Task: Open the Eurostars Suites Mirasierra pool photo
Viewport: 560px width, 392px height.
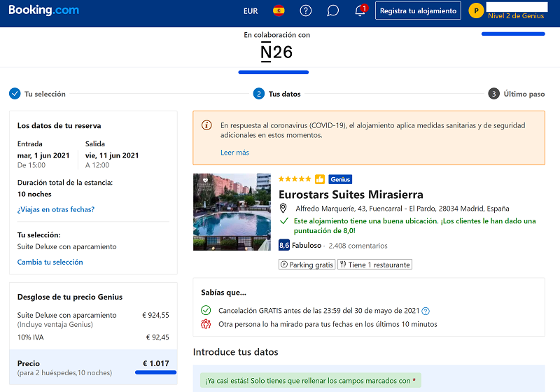Action: click(x=232, y=212)
